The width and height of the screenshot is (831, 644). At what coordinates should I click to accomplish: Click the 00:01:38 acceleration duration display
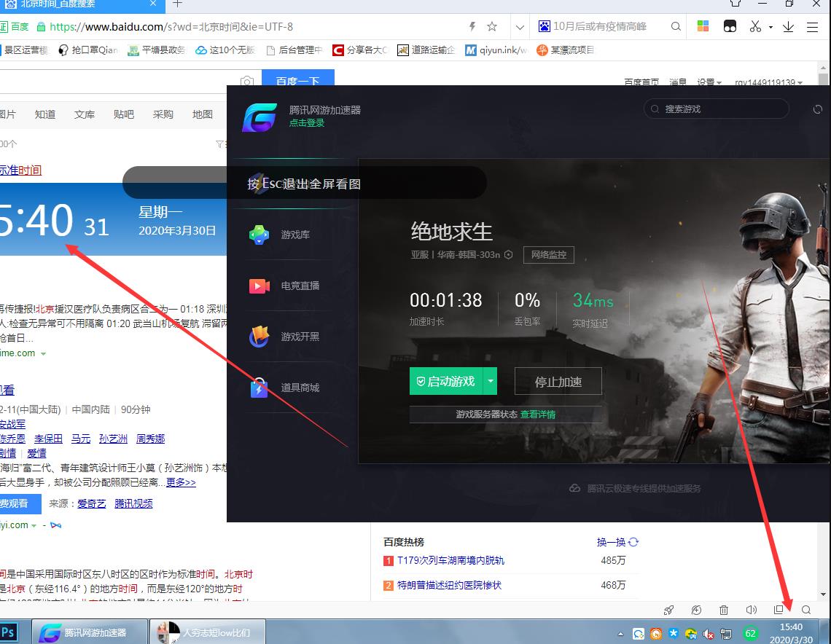click(447, 299)
